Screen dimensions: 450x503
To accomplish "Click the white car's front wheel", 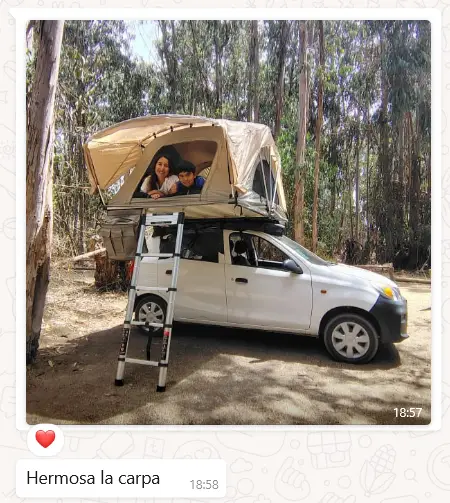I will [x=351, y=339].
